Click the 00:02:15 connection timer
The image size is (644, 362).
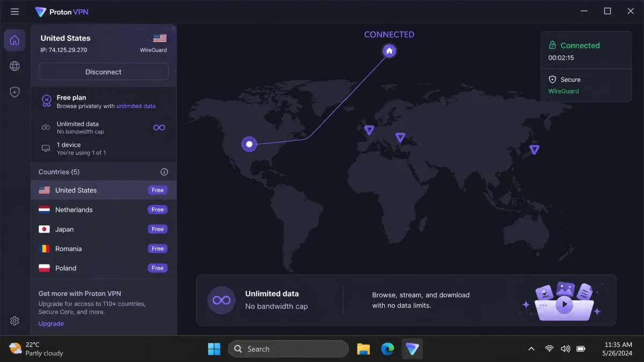point(561,58)
